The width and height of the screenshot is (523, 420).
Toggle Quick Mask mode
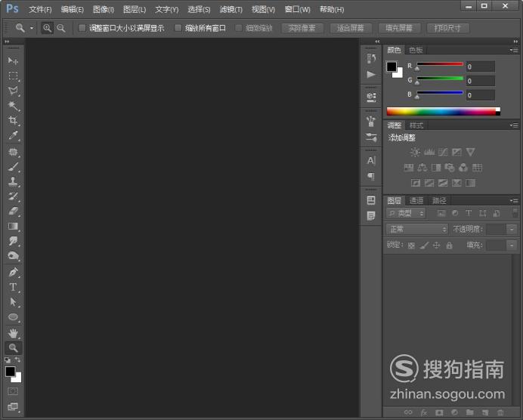pyautogui.click(x=13, y=391)
